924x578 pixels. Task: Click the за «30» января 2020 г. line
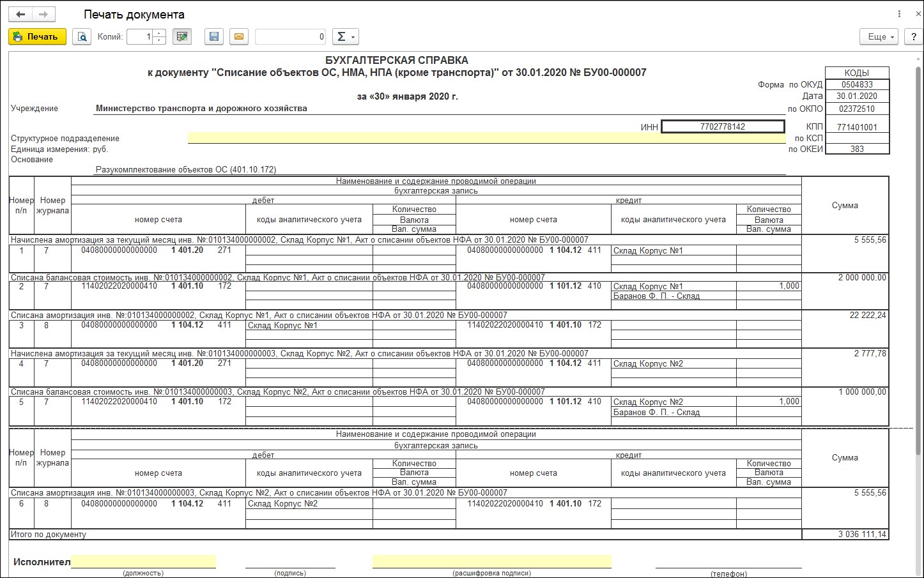[x=407, y=96]
